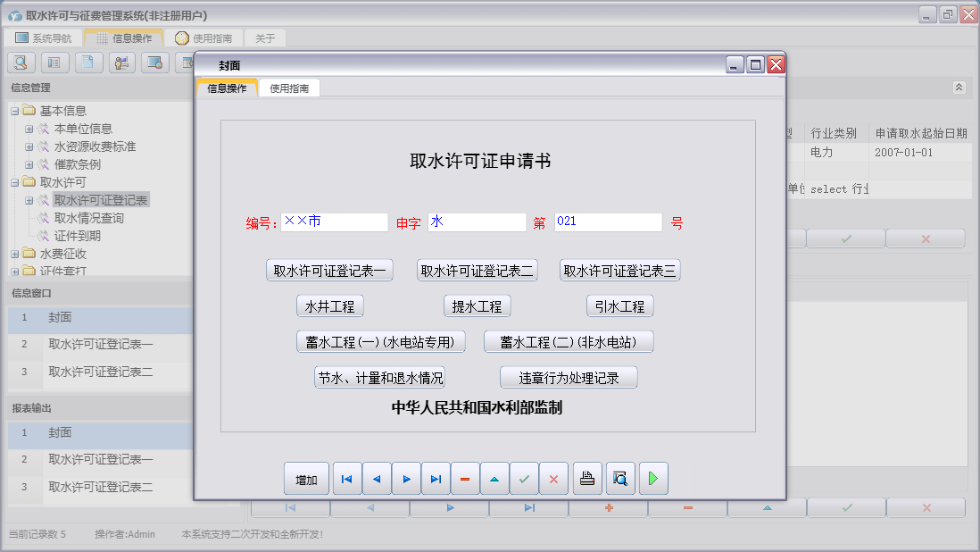This screenshot has height=552, width=980.
Task: Jump to last record using navigation icon
Action: click(x=436, y=478)
